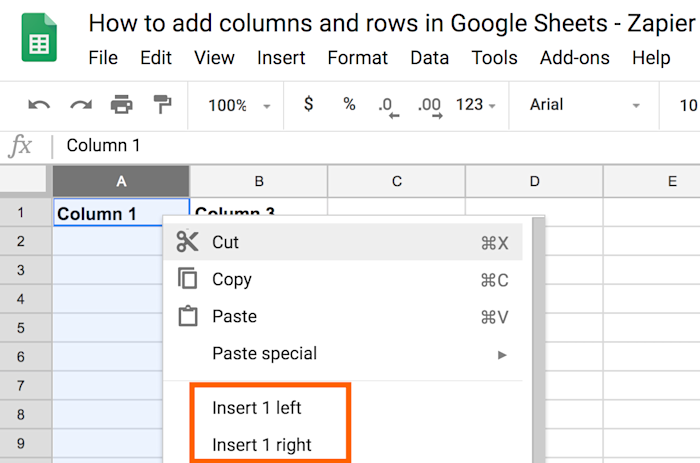Select the Paint format icon
This screenshot has height=463, width=700.
[162, 104]
